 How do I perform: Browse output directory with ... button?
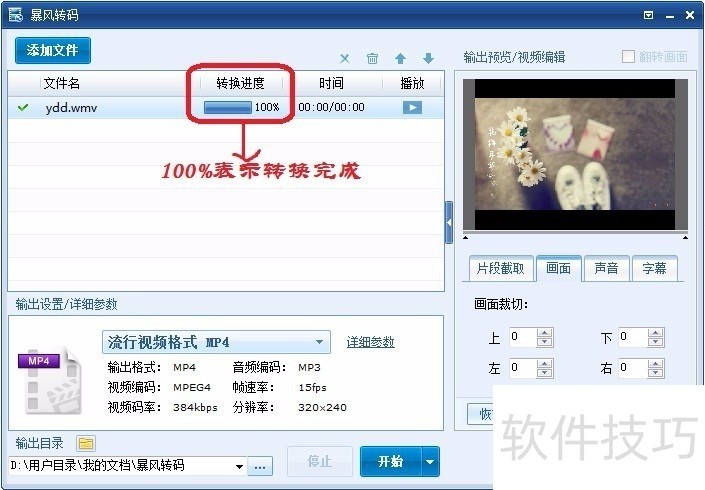click(260, 467)
